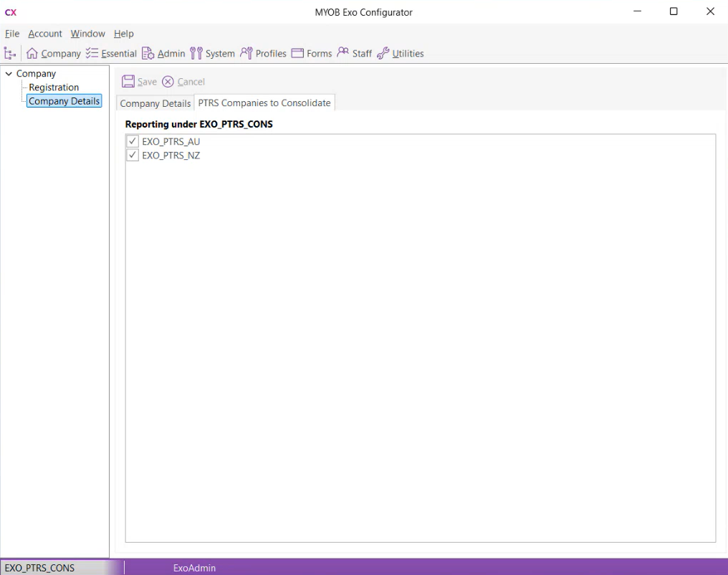Viewport: 728px width, 575px height.
Task: Maximize the Configurator window
Action: coord(674,11)
